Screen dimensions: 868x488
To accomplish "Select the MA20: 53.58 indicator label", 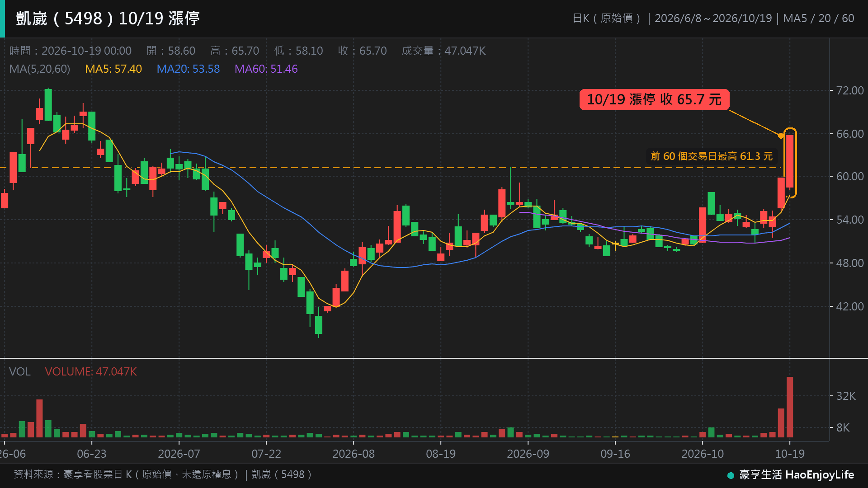I will [188, 69].
